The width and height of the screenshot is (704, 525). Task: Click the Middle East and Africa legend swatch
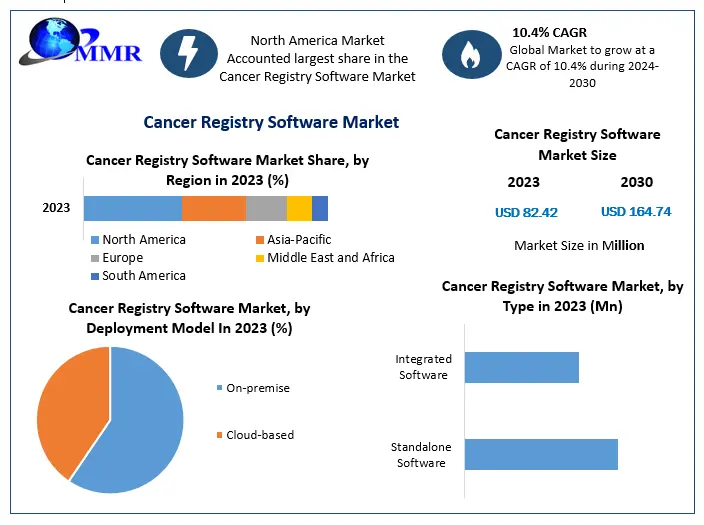pyautogui.click(x=259, y=258)
